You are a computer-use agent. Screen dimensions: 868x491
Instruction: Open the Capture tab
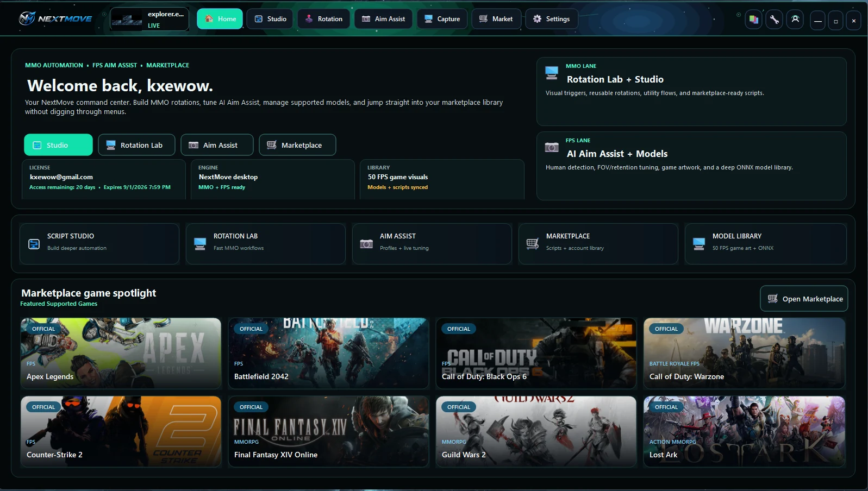tap(442, 19)
